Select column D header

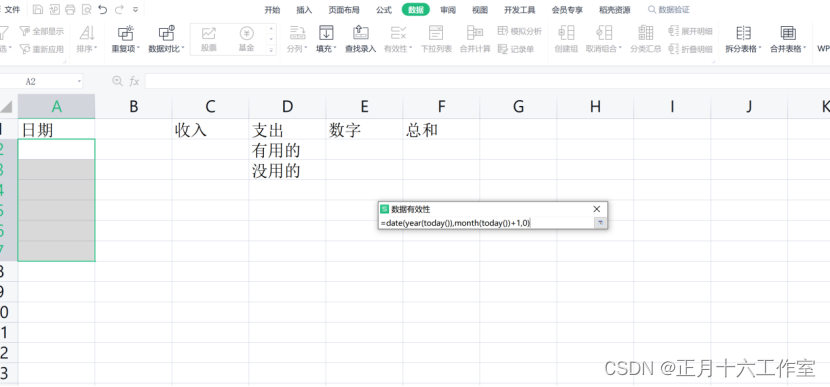[x=287, y=106]
